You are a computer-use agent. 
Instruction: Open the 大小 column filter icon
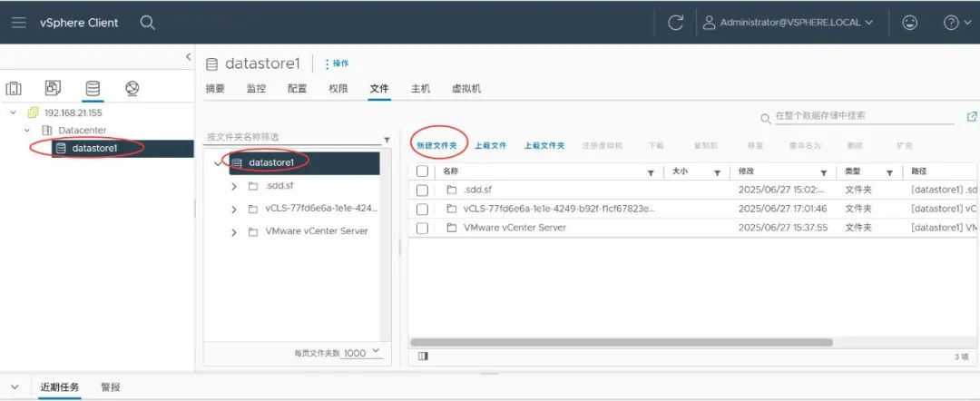718,173
